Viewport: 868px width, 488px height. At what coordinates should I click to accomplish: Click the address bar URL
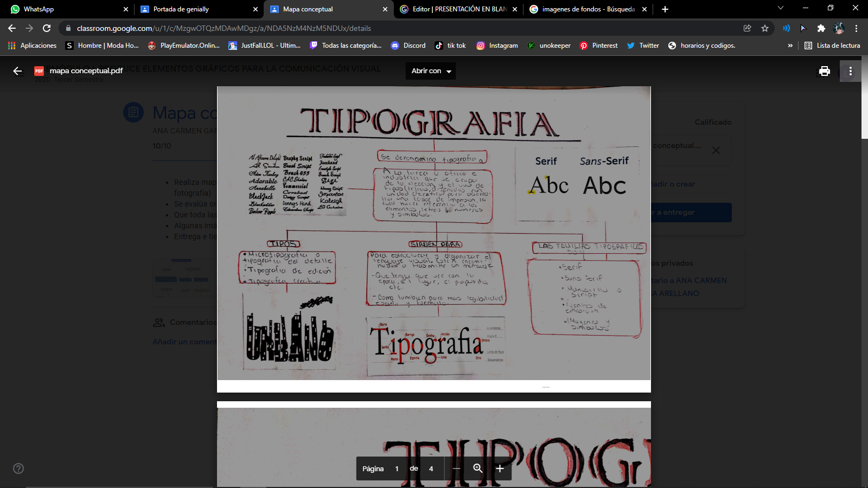pos(224,28)
